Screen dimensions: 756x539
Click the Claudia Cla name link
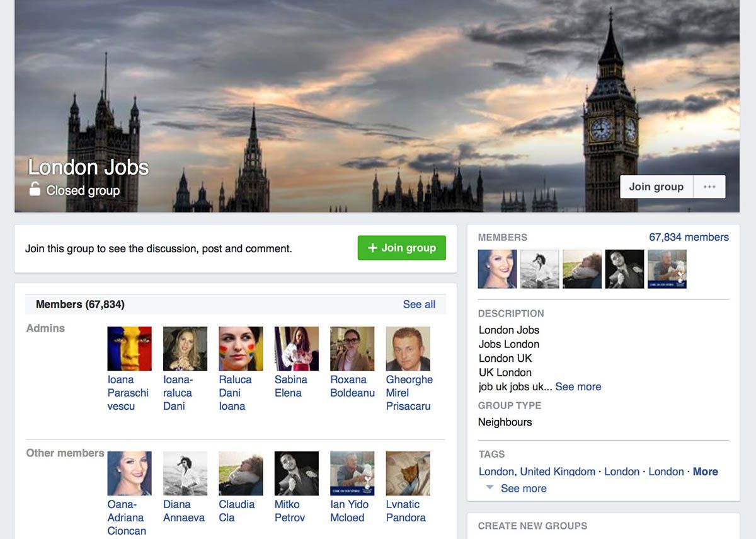[237, 511]
